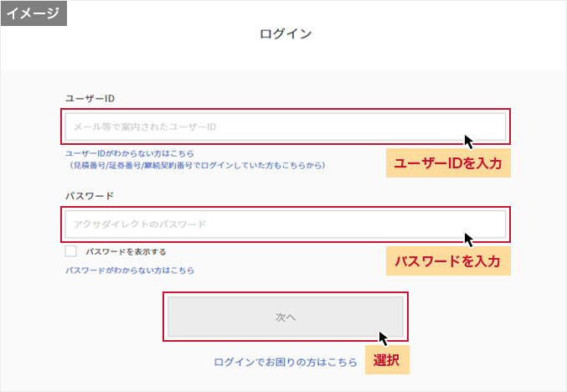Image resolution: width=567 pixels, height=392 pixels.
Task: Click the arrow cursor on the パスワード field
Action: point(470,240)
